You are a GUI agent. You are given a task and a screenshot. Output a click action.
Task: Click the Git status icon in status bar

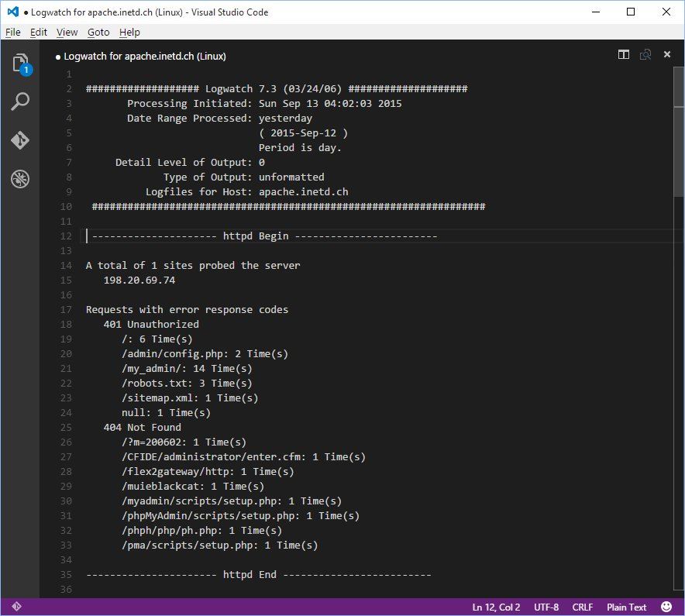(17, 607)
